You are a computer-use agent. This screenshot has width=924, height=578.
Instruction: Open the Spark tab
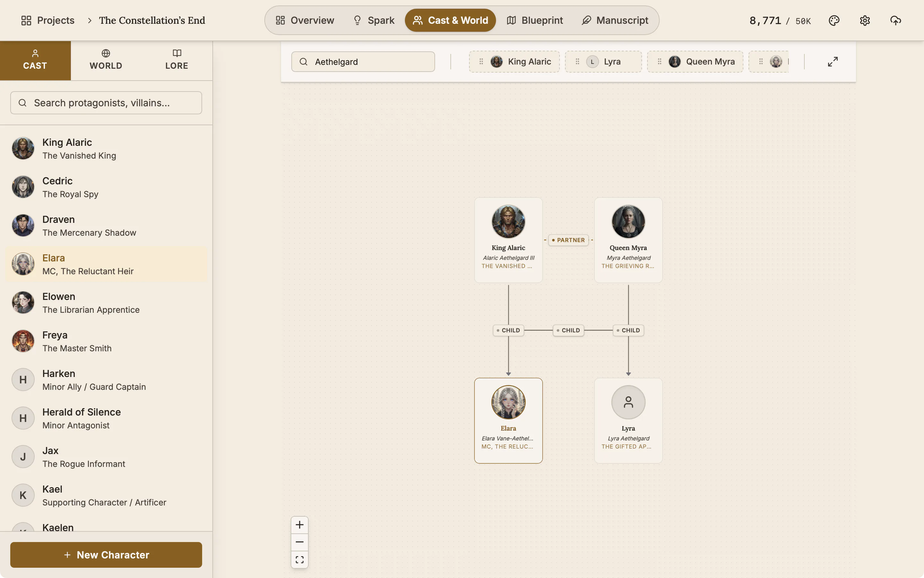pos(373,20)
